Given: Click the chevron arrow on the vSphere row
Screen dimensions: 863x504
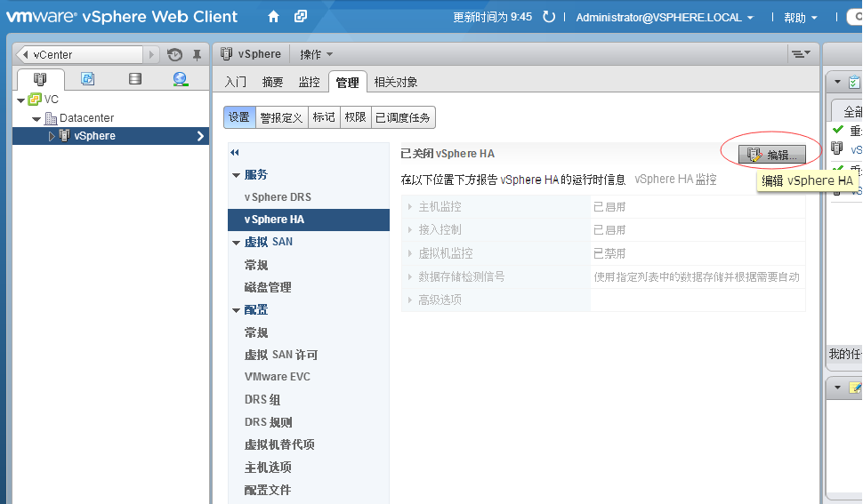Looking at the screenshot, I should tap(200, 136).
